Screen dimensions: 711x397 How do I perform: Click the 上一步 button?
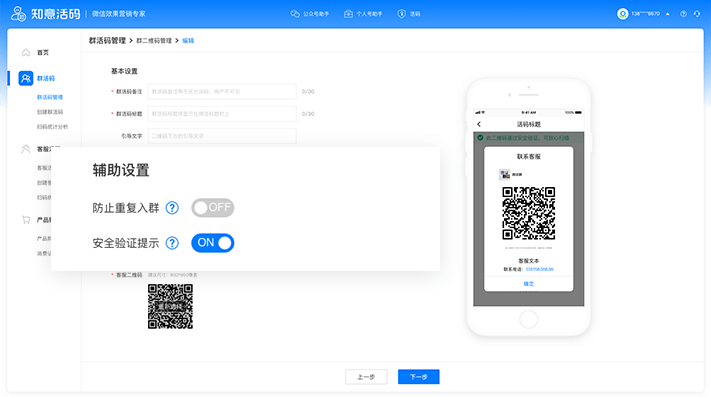tap(366, 377)
